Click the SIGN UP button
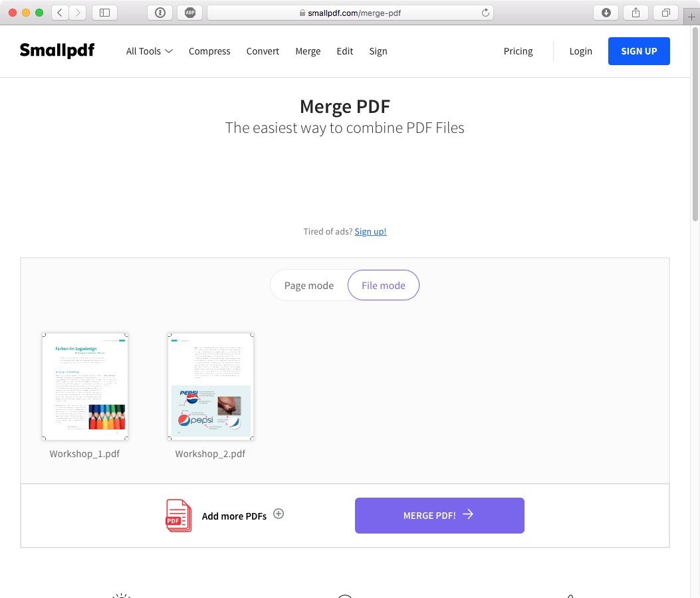700x598 pixels. [x=639, y=51]
